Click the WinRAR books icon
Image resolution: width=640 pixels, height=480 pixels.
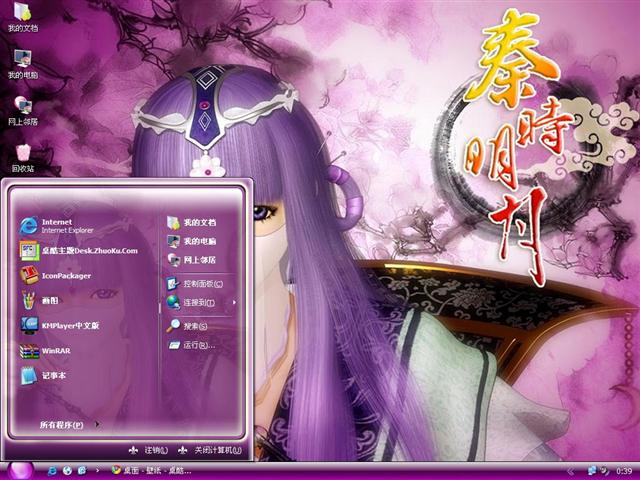pyautogui.click(x=29, y=351)
